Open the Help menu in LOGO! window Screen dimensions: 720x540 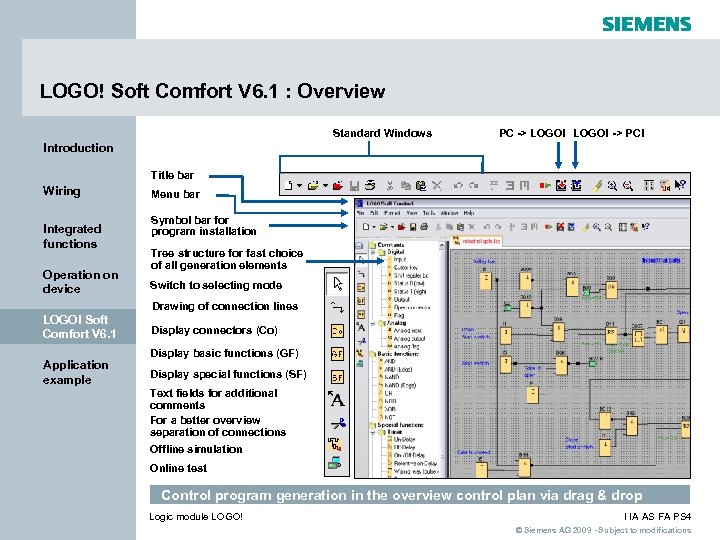469,213
